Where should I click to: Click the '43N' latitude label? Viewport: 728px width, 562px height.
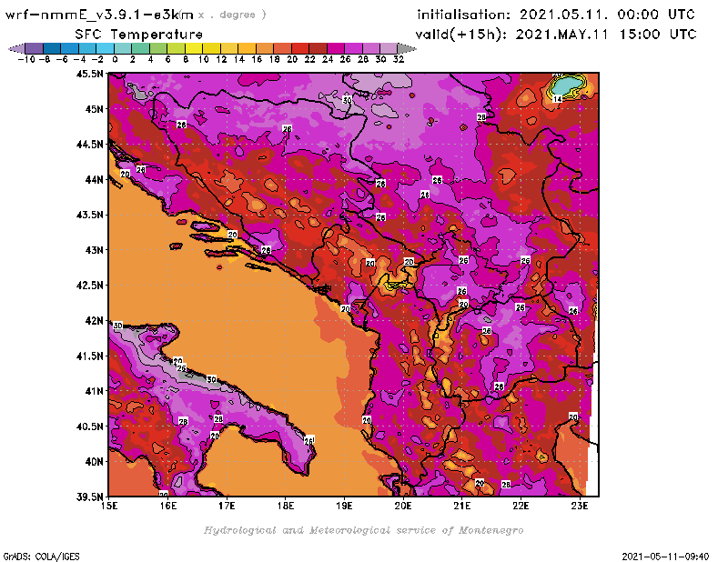point(94,250)
